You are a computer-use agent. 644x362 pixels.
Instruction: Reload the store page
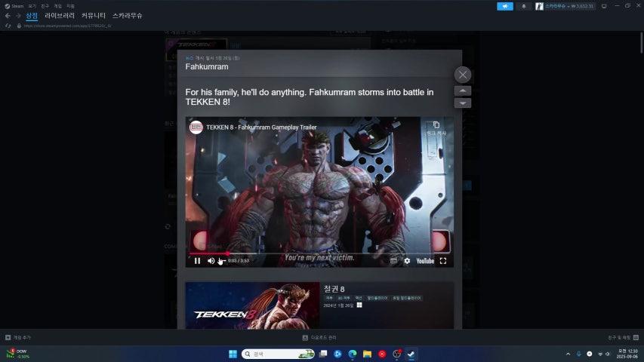coord(8,26)
